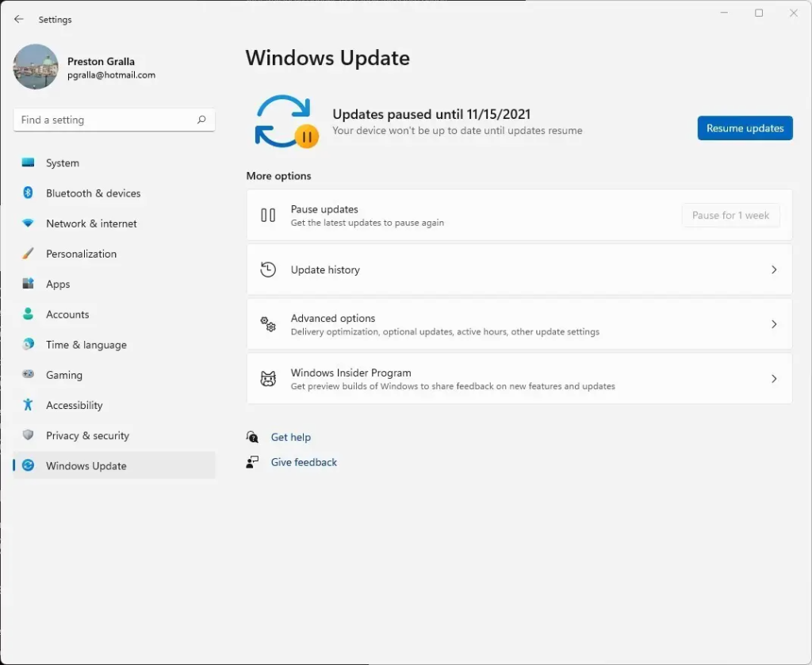Focus the Find a setting search box

pyautogui.click(x=114, y=120)
